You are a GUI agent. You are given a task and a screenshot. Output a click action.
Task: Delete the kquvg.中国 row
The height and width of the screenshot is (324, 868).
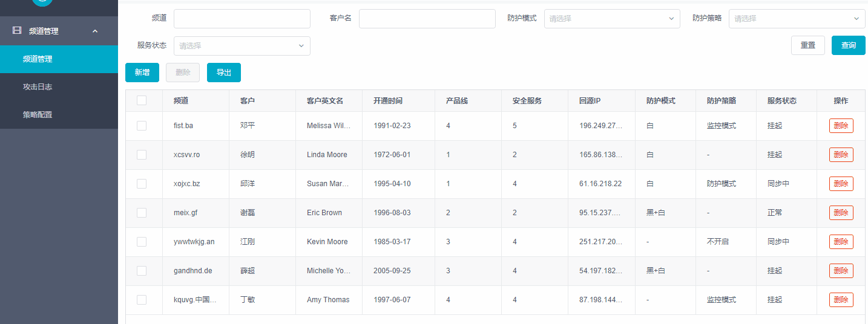[841, 300]
